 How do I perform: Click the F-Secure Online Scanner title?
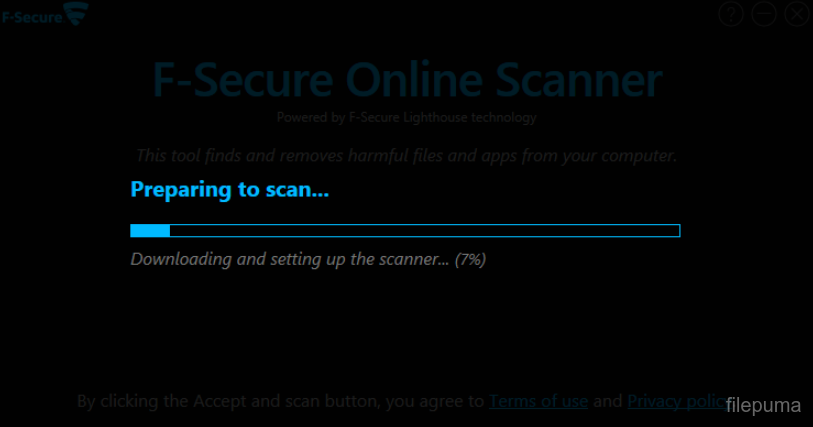(x=406, y=81)
